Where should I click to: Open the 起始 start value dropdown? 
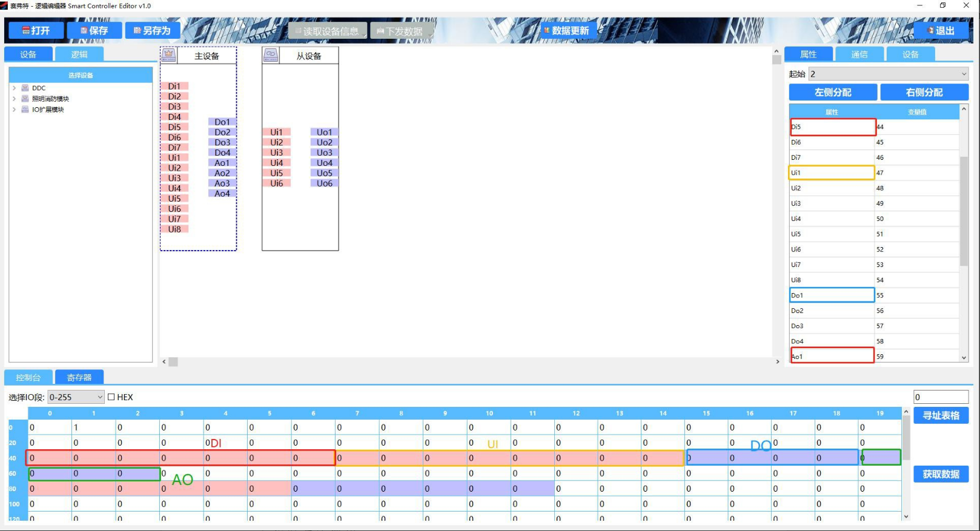click(x=889, y=74)
